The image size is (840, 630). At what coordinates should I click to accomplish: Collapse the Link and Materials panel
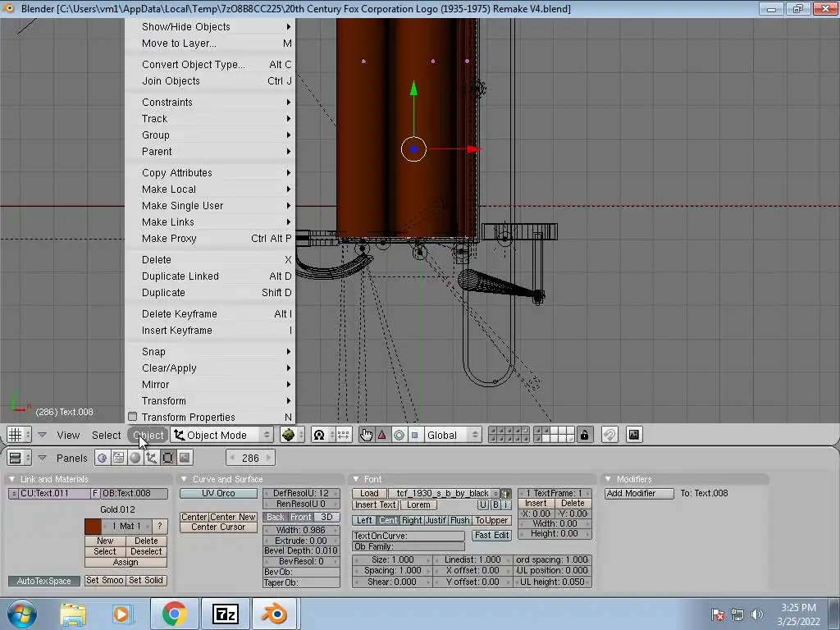click(x=12, y=479)
